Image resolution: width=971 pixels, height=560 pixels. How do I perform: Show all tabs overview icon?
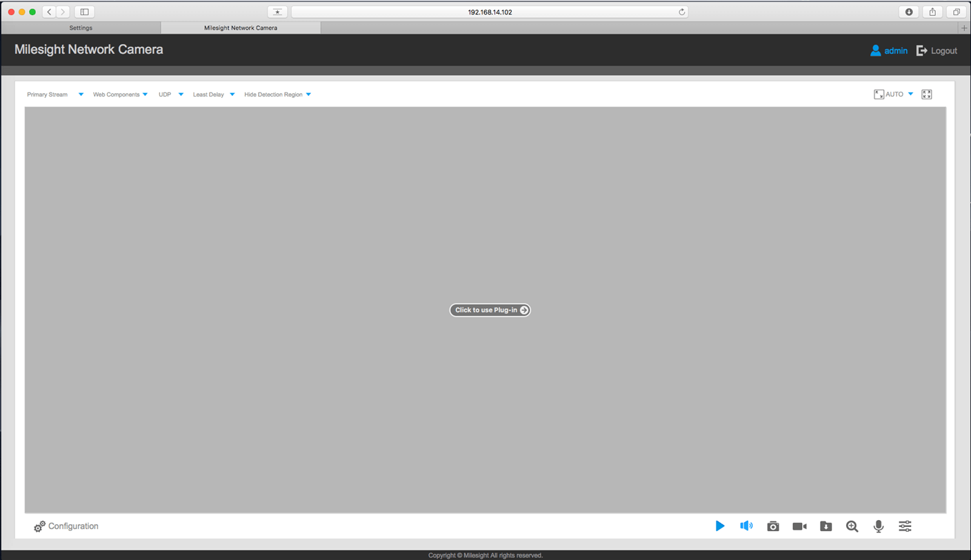point(957,12)
